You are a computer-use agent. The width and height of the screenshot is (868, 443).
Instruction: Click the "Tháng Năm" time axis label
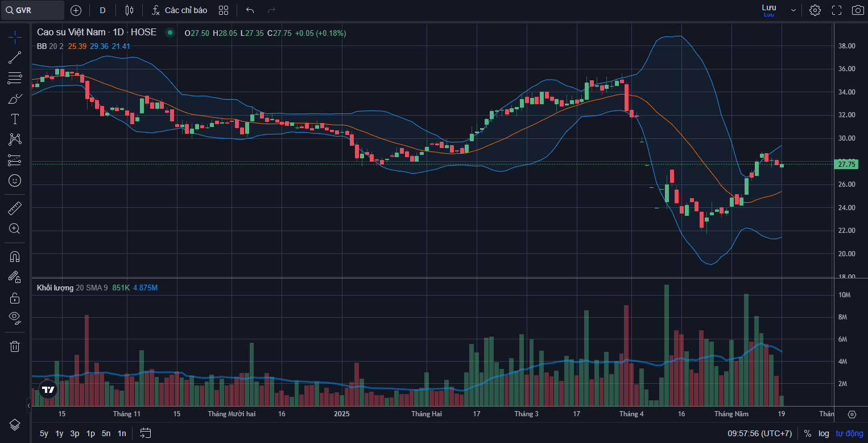tap(731, 414)
